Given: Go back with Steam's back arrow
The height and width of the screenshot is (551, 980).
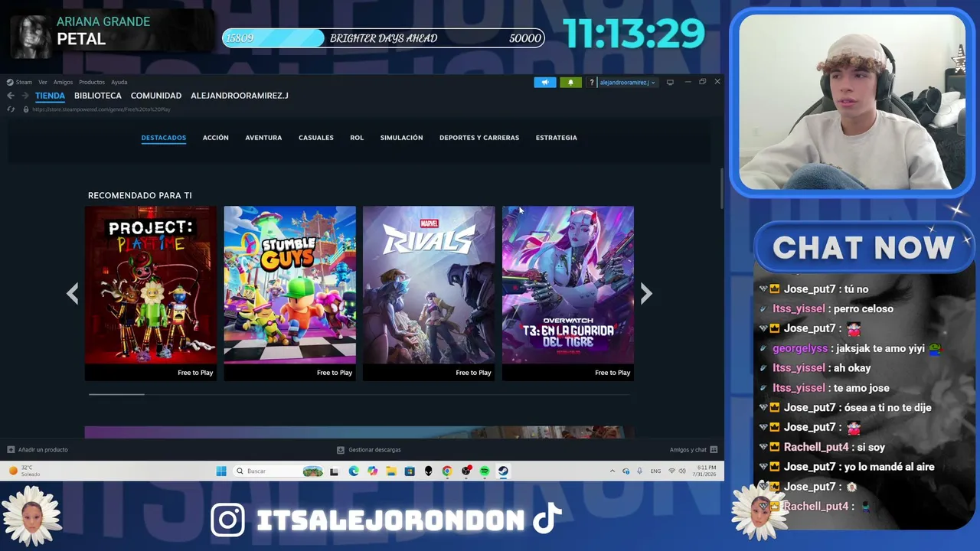Looking at the screenshot, I should pos(11,96).
